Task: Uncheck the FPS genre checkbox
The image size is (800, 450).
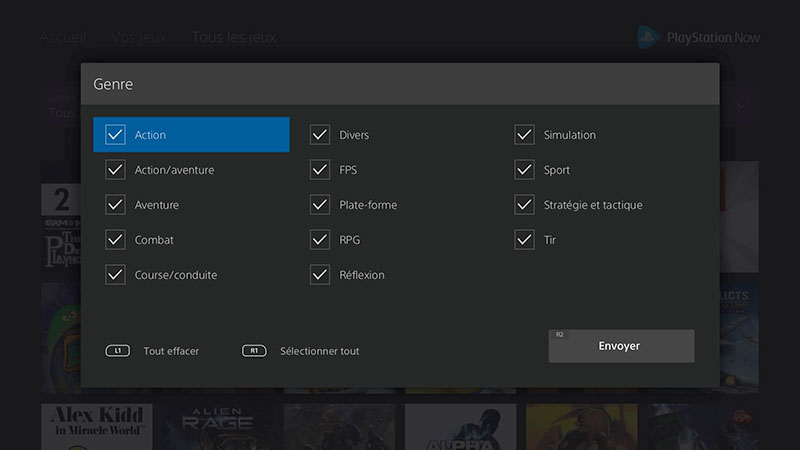Action: click(x=320, y=170)
